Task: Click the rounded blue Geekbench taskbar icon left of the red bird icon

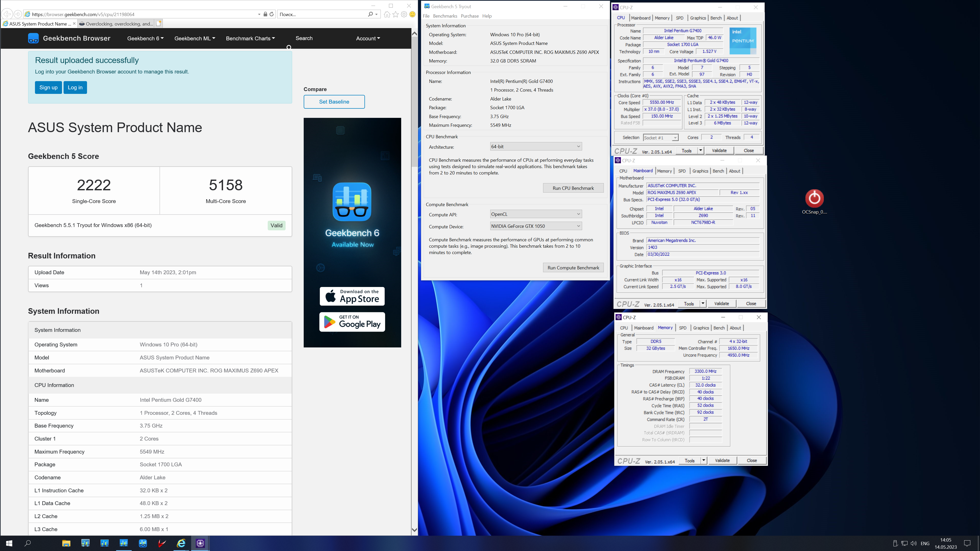Action: (143, 543)
